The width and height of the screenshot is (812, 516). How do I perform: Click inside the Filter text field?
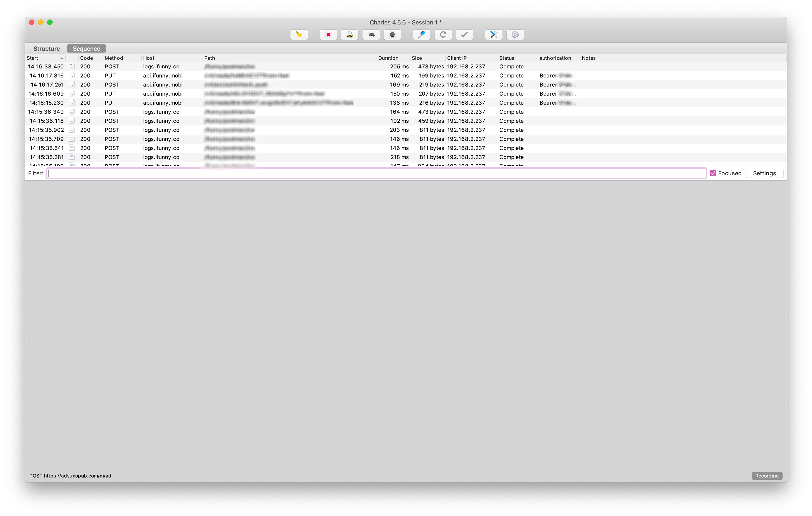point(376,173)
